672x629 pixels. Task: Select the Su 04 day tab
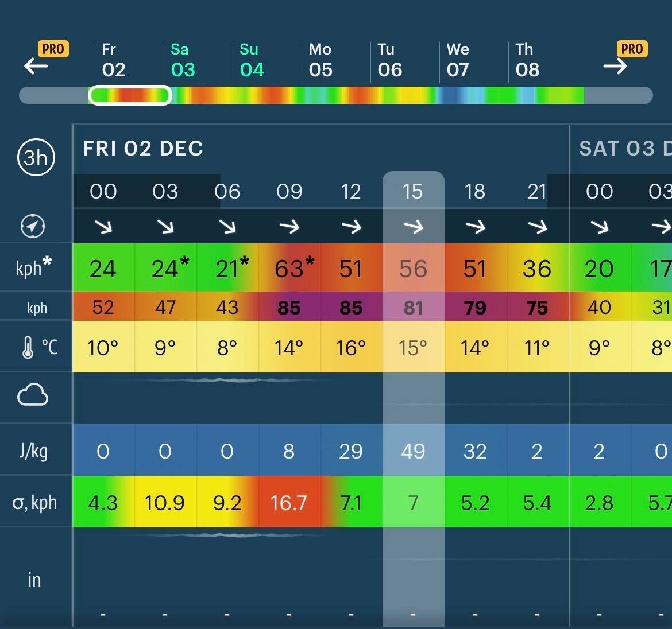252,60
